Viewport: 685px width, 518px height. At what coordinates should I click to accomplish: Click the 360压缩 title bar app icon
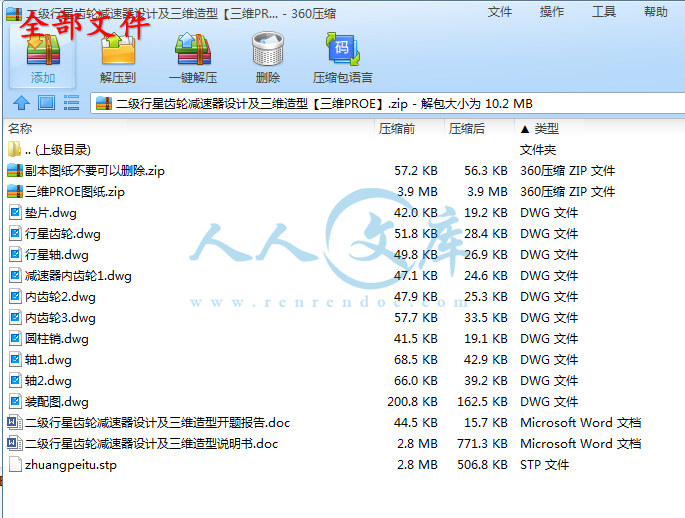(x=14, y=14)
